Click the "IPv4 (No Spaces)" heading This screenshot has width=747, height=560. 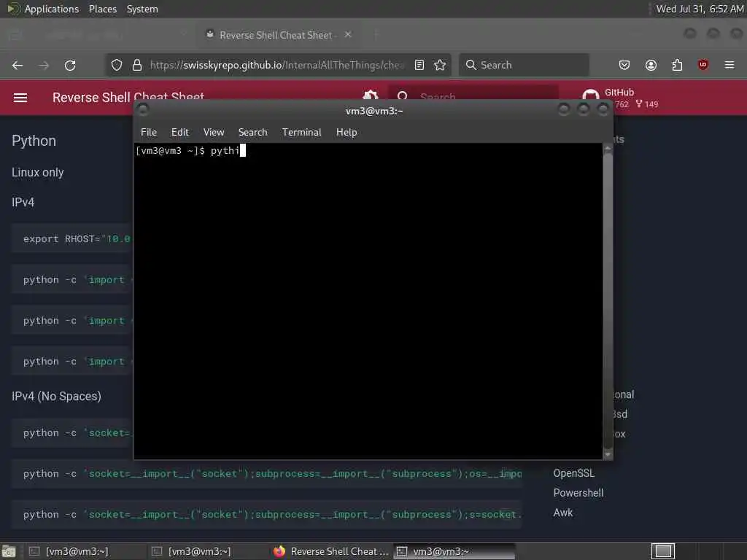coord(56,396)
